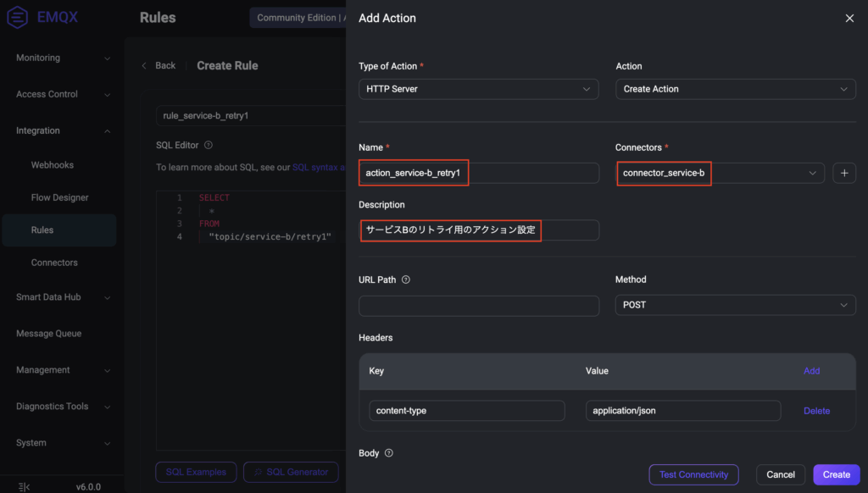
Task: Open the Connectors selection dropdown
Action: (x=720, y=173)
